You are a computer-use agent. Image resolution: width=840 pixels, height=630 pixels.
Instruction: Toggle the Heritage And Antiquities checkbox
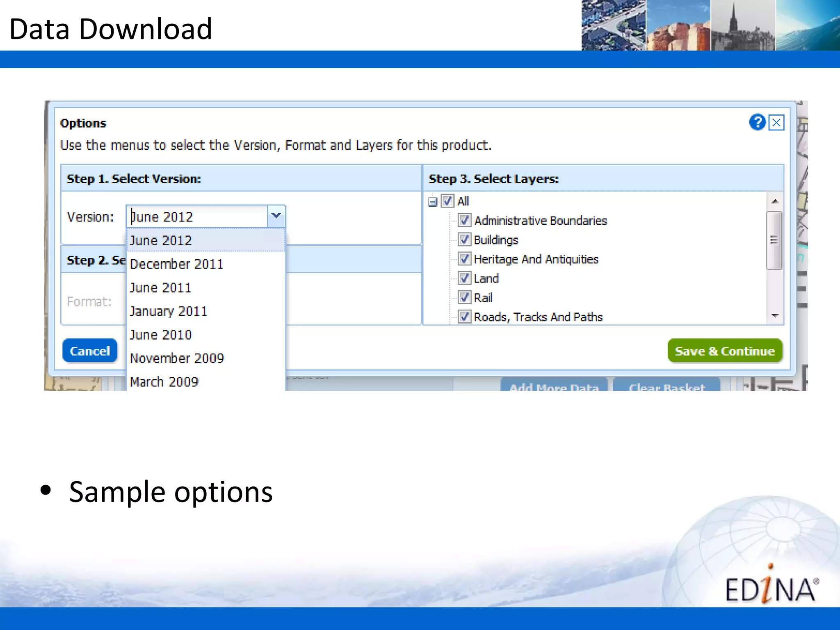[464, 259]
